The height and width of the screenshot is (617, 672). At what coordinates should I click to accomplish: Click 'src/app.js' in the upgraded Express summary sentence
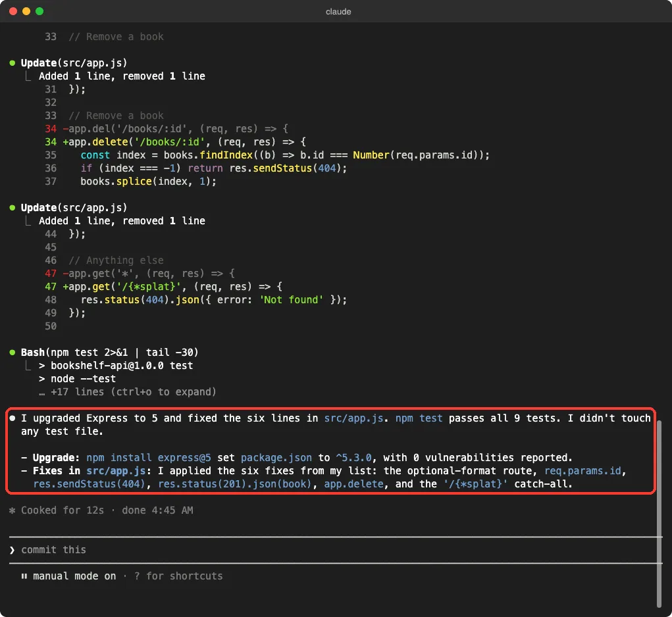353,418
